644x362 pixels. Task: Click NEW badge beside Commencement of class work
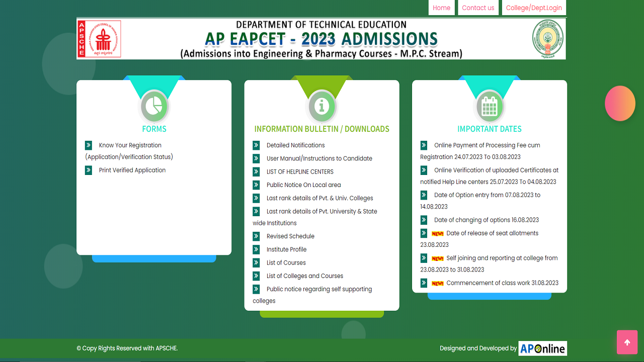pyautogui.click(x=438, y=284)
